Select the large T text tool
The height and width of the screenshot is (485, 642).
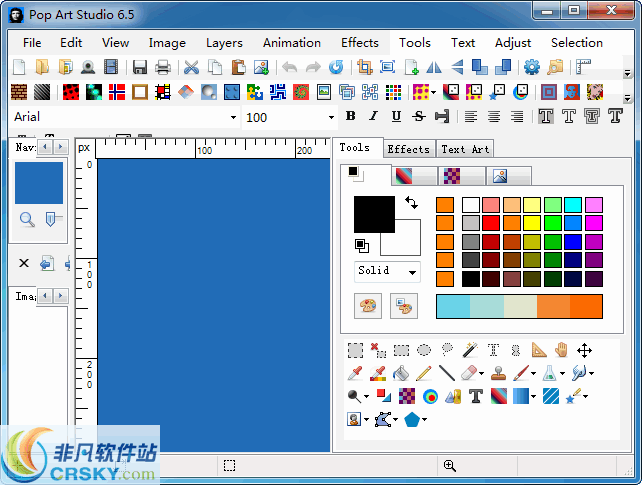click(475, 396)
